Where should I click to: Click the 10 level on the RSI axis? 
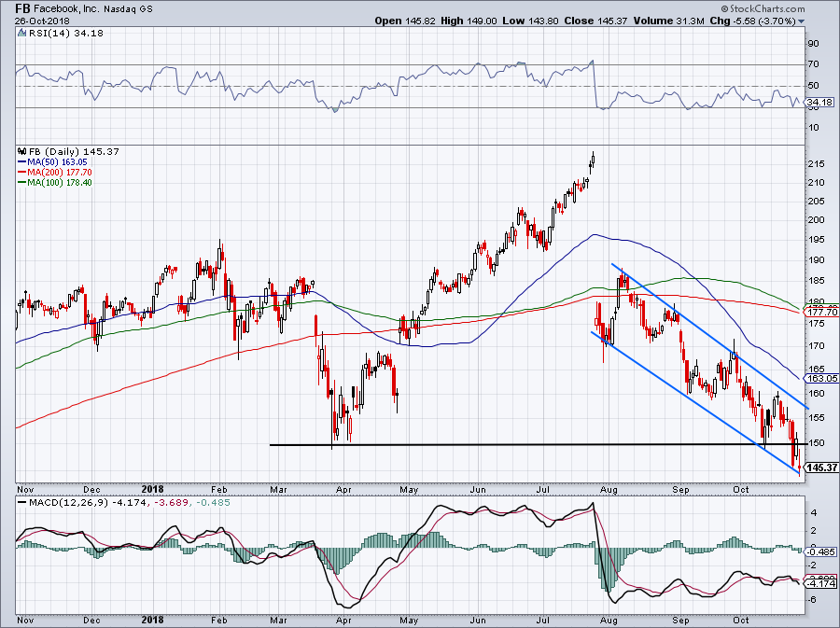[x=813, y=128]
